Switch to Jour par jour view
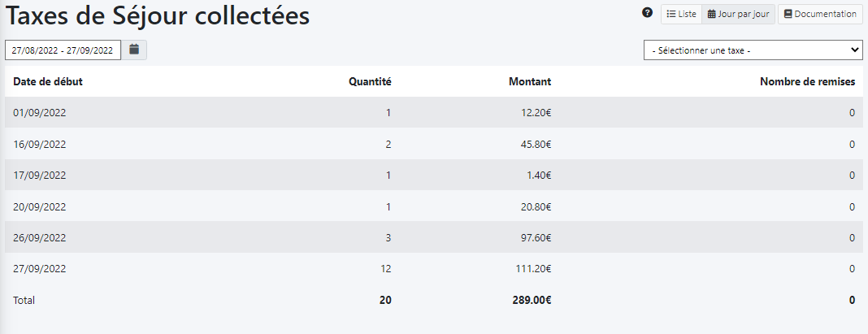Viewport: 868px width, 334px height. 738,14
